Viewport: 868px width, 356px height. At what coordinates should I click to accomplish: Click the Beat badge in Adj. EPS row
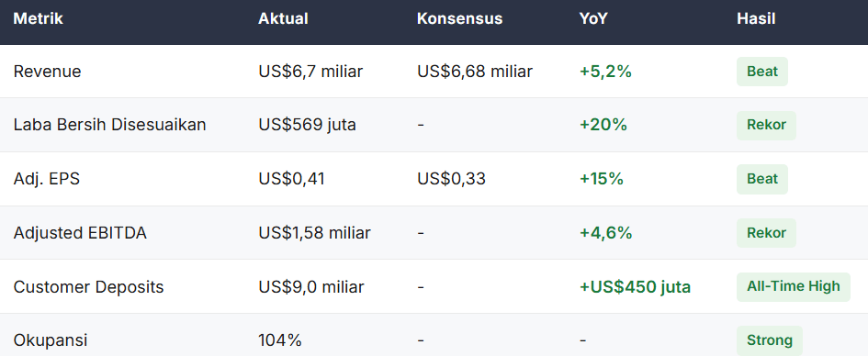point(762,179)
